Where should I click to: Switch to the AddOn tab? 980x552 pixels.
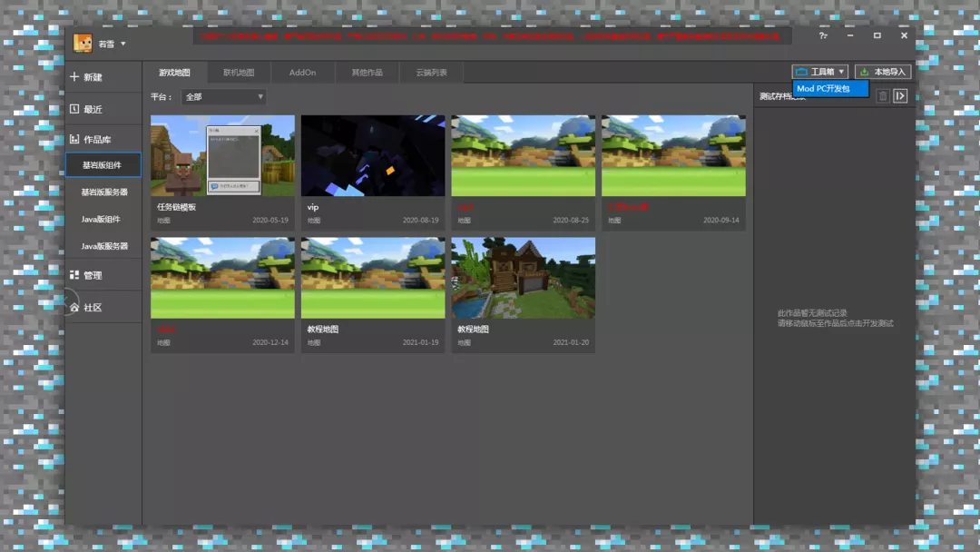pyautogui.click(x=302, y=73)
